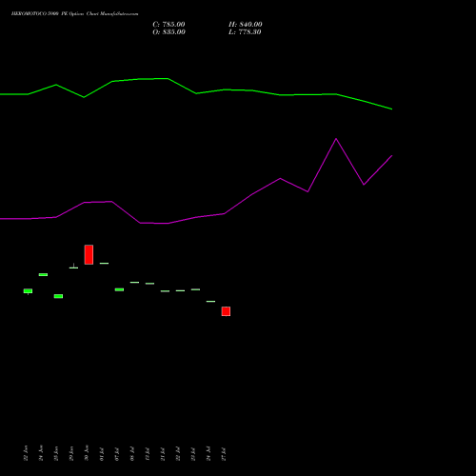Image resolution: width=476 pixels, height=476 pixels.
Task: Click the 08 Jul date label
Action: 132,454
